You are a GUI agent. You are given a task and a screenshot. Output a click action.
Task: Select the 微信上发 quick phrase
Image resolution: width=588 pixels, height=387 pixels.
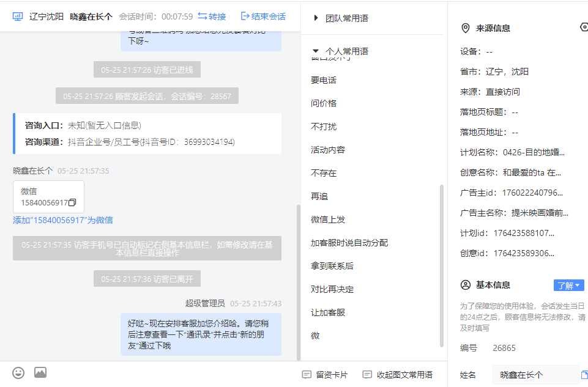(x=328, y=219)
